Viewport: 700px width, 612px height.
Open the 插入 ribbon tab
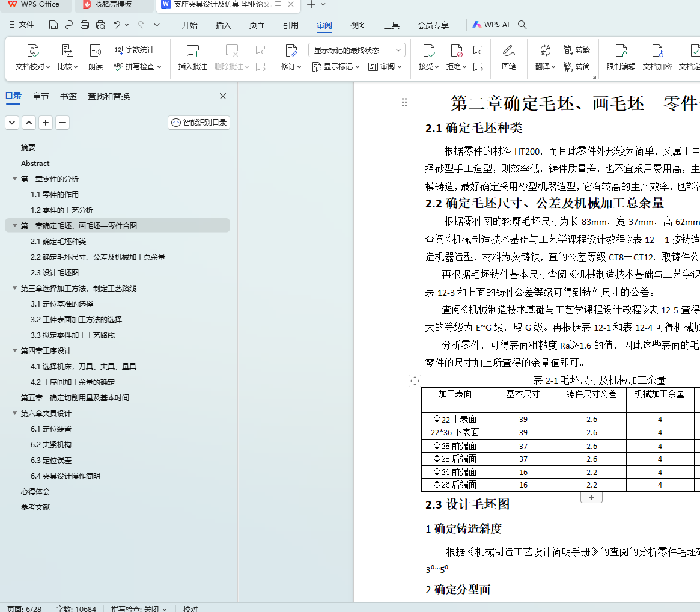click(223, 25)
